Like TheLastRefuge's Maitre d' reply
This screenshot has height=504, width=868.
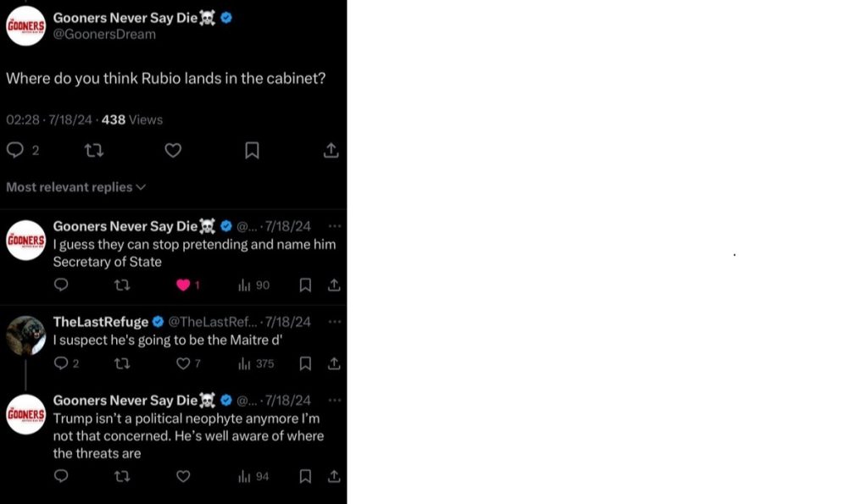(x=183, y=363)
